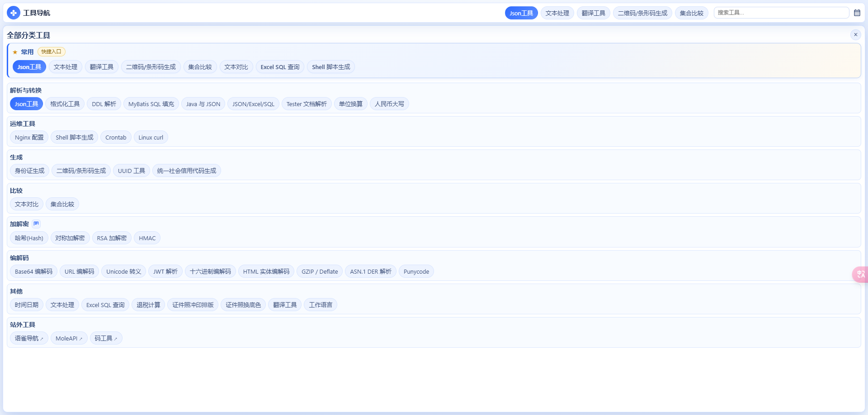The height and width of the screenshot is (415, 868).
Task: Click the star icon beside 常用
Action: (x=15, y=52)
